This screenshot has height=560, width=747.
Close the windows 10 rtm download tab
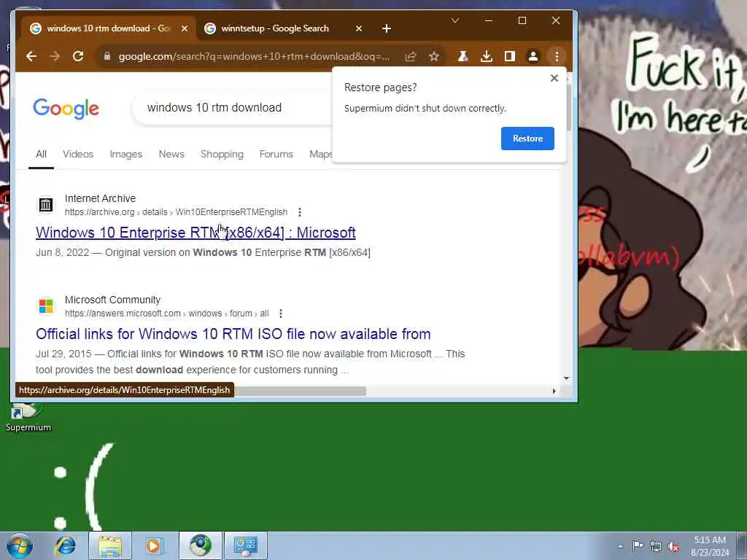coord(185,28)
